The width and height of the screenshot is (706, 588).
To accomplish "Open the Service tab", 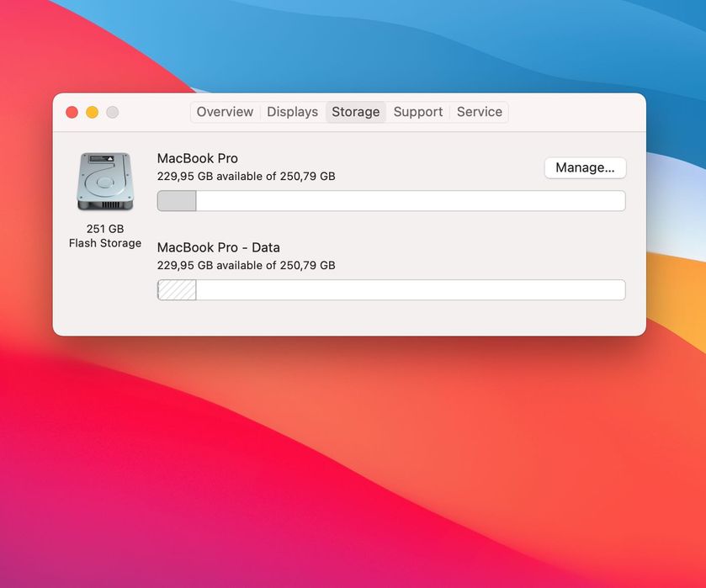I will pyautogui.click(x=480, y=112).
